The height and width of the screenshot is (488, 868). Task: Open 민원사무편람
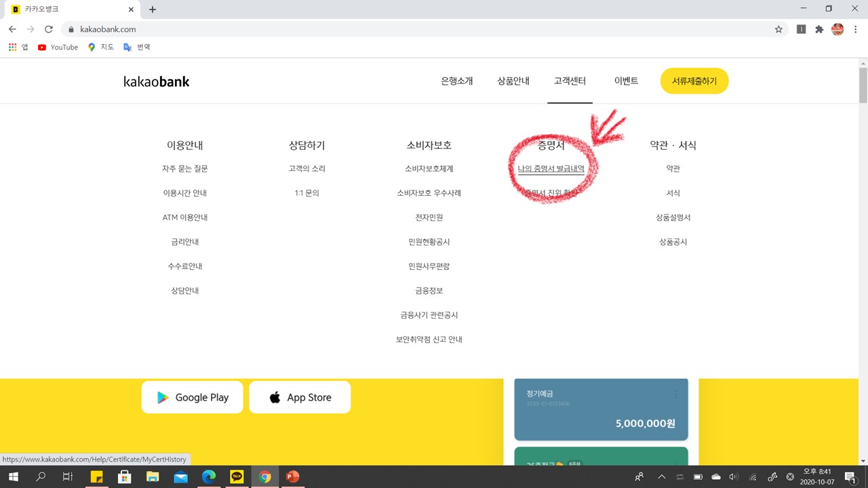429,266
